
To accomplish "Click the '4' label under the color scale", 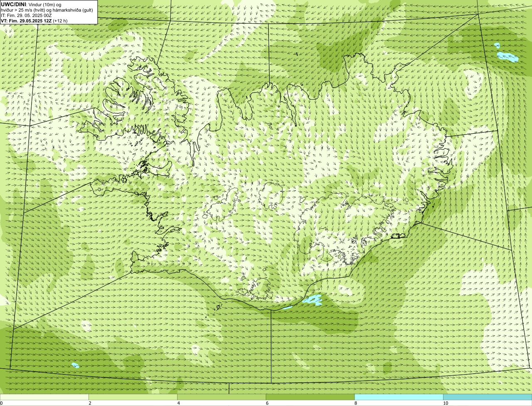I will point(178,403).
